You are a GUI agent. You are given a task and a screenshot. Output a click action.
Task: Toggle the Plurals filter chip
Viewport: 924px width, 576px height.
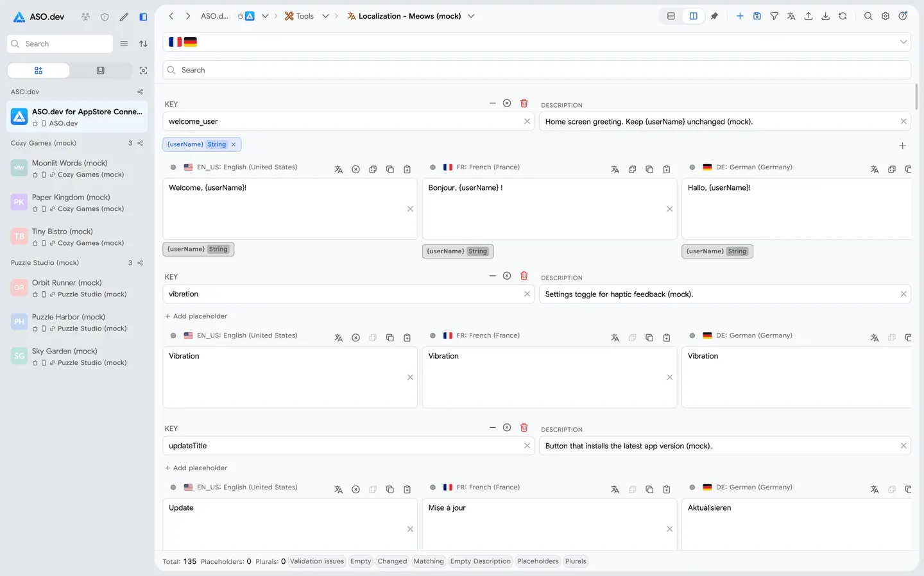[576, 561]
